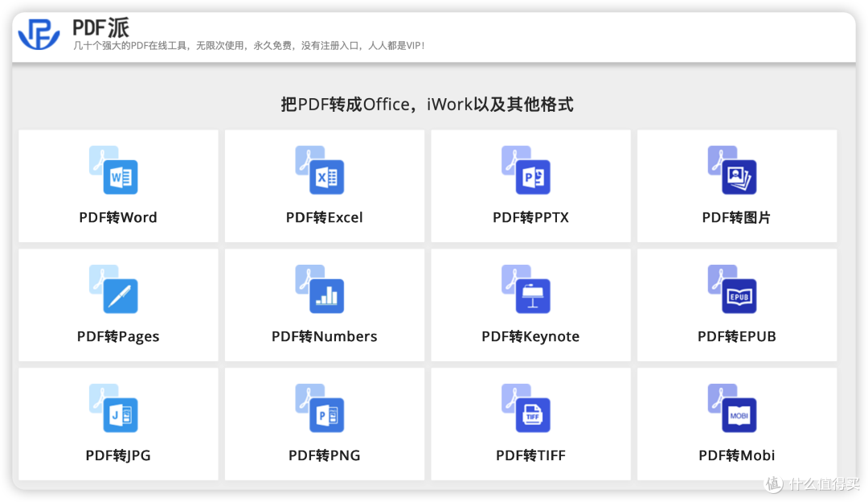Open the PDF转Mobi label link
The height and width of the screenshot is (502, 868).
coord(737,455)
